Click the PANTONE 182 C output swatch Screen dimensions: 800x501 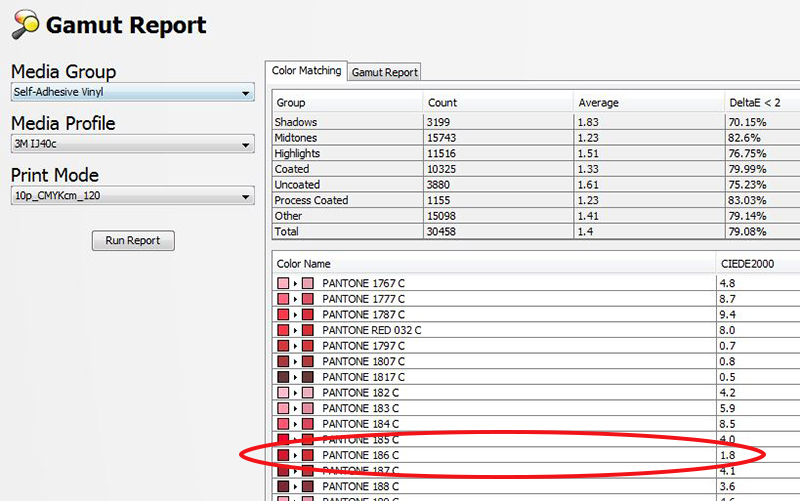[x=308, y=393]
